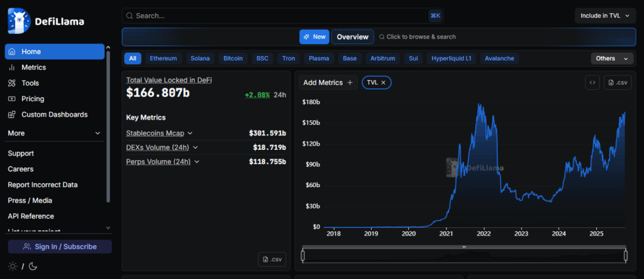Switch to light mode via the sun icon
644x279 pixels.
pyautogui.click(x=13, y=266)
